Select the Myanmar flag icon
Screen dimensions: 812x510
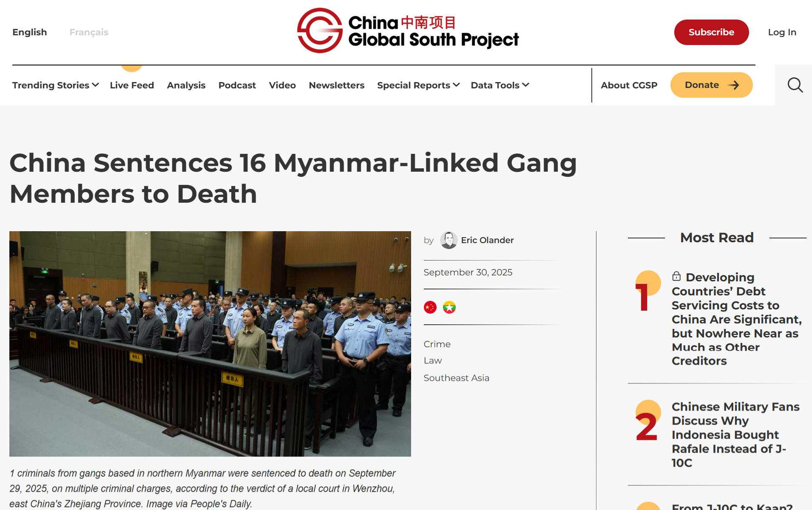(449, 307)
